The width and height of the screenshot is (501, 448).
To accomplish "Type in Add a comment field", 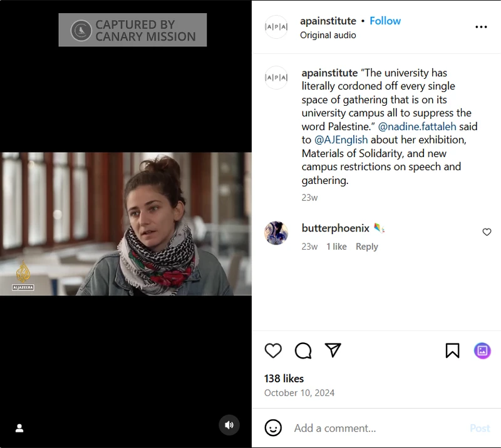I will pos(376,428).
